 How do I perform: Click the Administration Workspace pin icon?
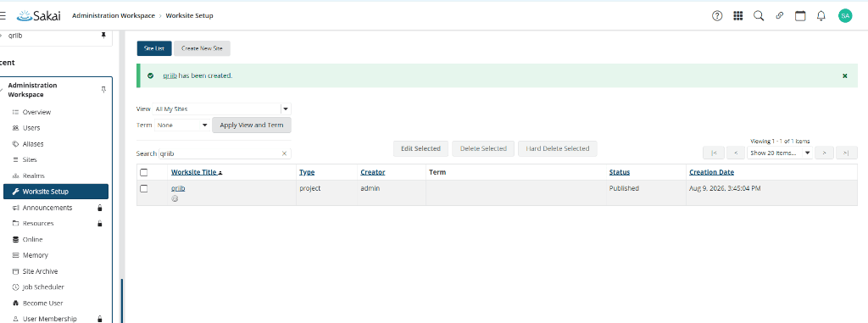click(x=103, y=90)
